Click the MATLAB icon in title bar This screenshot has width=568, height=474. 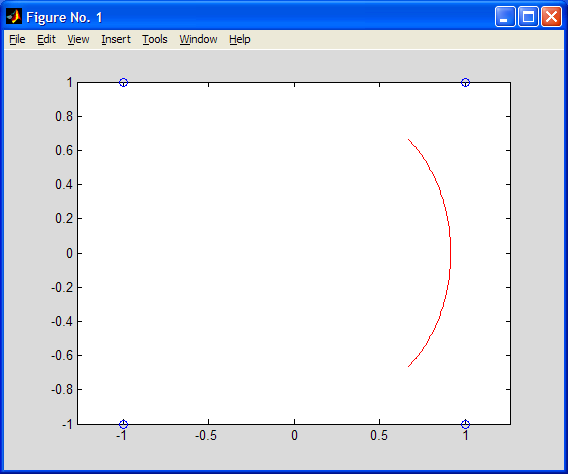tap(14, 17)
